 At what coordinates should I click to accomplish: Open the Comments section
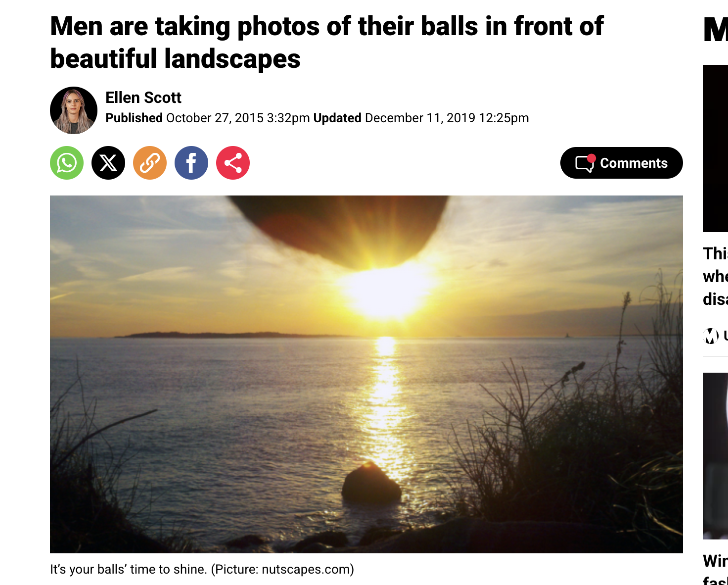point(621,163)
